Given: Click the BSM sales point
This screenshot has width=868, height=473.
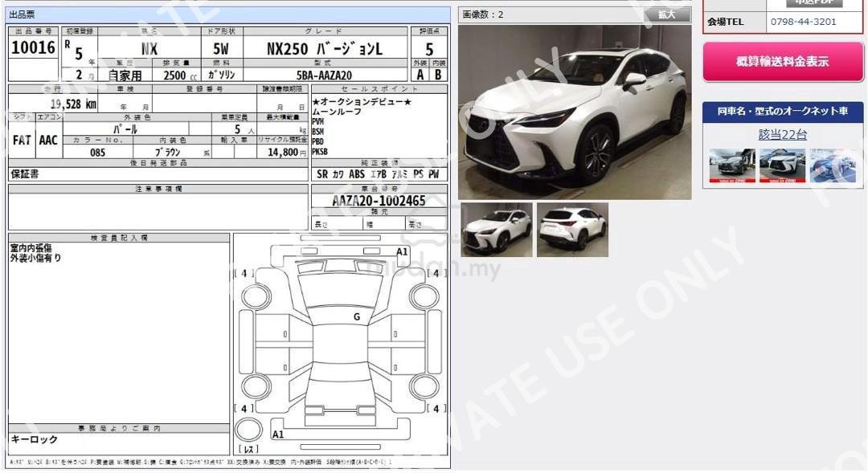Looking at the screenshot, I should (x=317, y=132).
